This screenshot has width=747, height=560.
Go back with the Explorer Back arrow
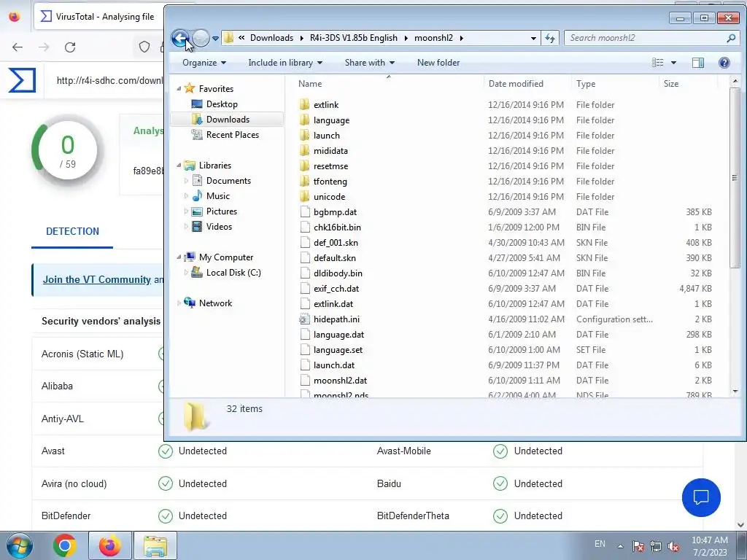[x=181, y=38]
